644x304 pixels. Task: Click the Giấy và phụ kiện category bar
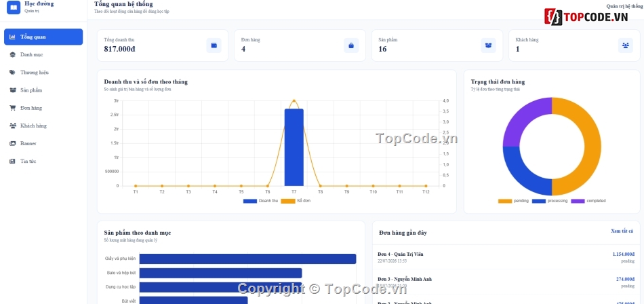(247, 259)
